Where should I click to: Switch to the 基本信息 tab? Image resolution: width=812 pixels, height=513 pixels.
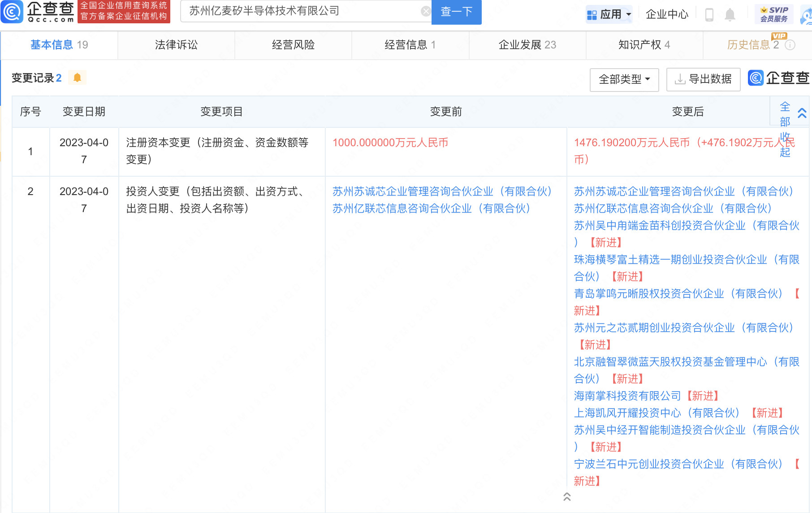(59, 45)
